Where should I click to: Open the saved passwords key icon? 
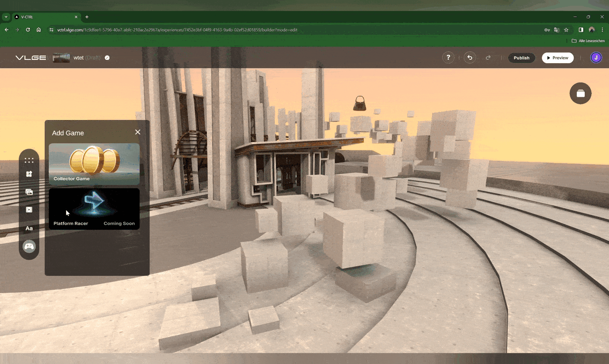[547, 30]
